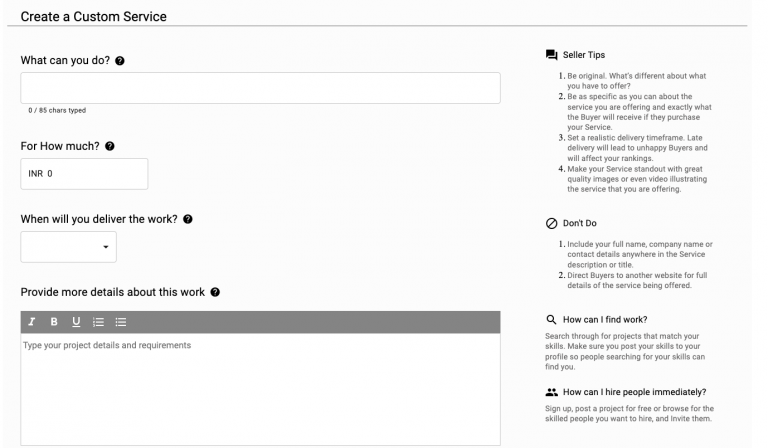
Task: Insert a numbered list in editor
Action: pyautogui.click(x=98, y=322)
